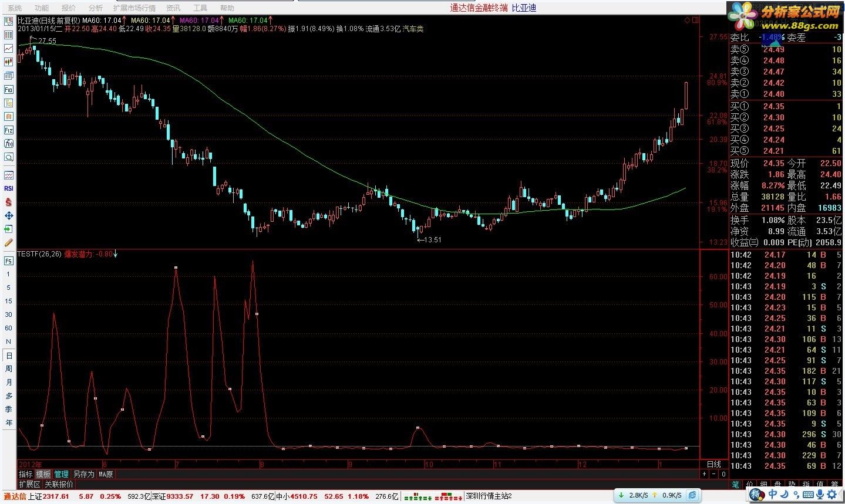Click the stacked windows icon in sidebar
The width and height of the screenshot is (845, 504).
tap(9, 76)
